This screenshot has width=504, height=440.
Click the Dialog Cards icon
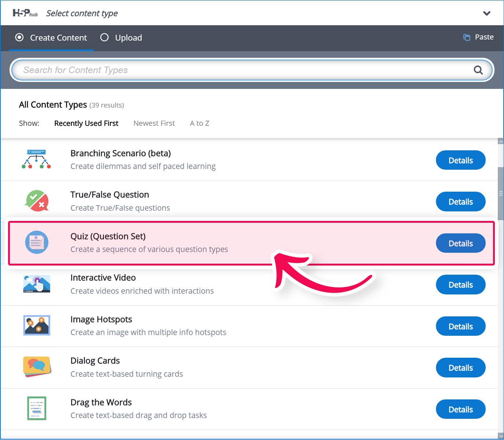click(x=37, y=366)
